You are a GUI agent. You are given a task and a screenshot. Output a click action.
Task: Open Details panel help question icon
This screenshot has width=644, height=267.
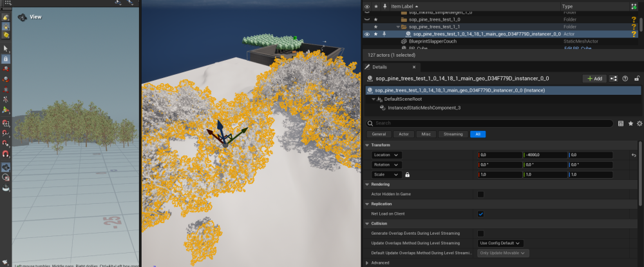pyautogui.click(x=625, y=79)
